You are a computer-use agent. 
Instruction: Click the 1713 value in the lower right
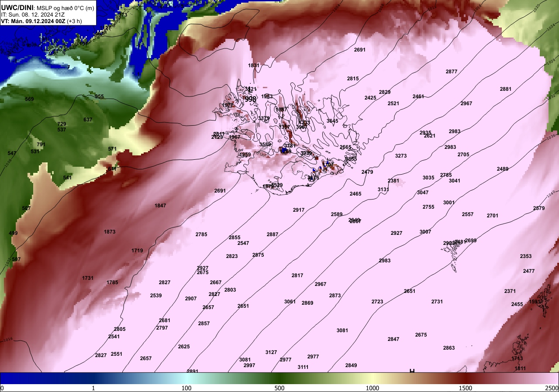[517, 358]
